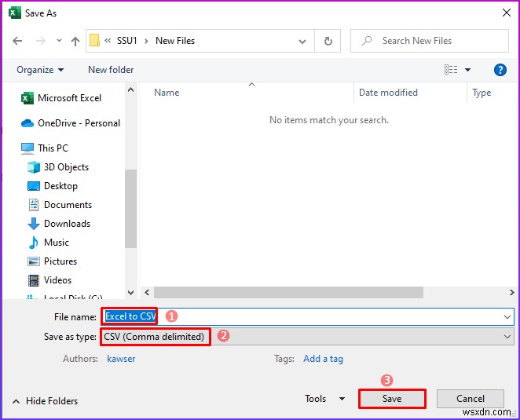Collapse folders with Hide Folders

pos(45,401)
